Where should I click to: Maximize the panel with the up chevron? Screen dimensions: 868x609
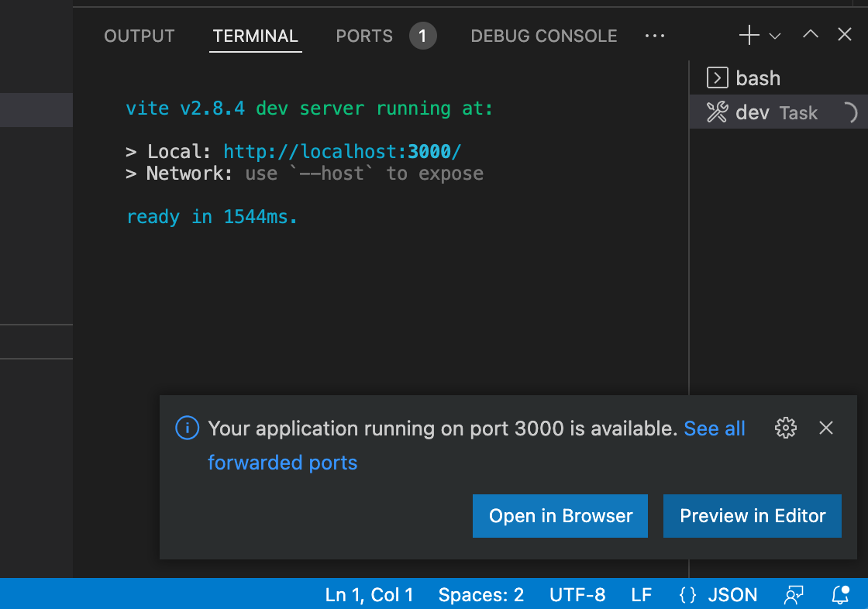[811, 34]
